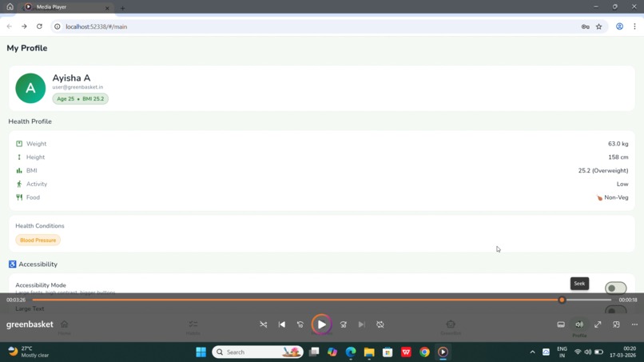The height and width of the screenshot is (362, 644).
Task: Click the taskbar Search box
Action: [257, 352]
